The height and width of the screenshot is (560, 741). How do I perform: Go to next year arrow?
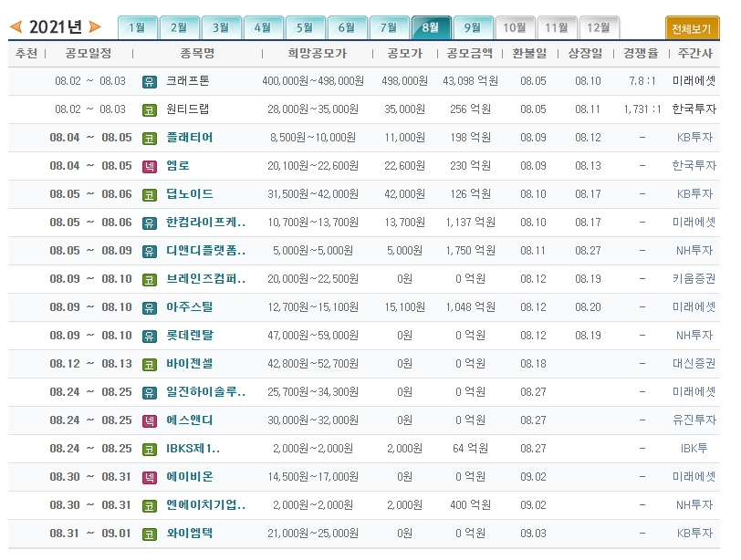coord(95,27)
